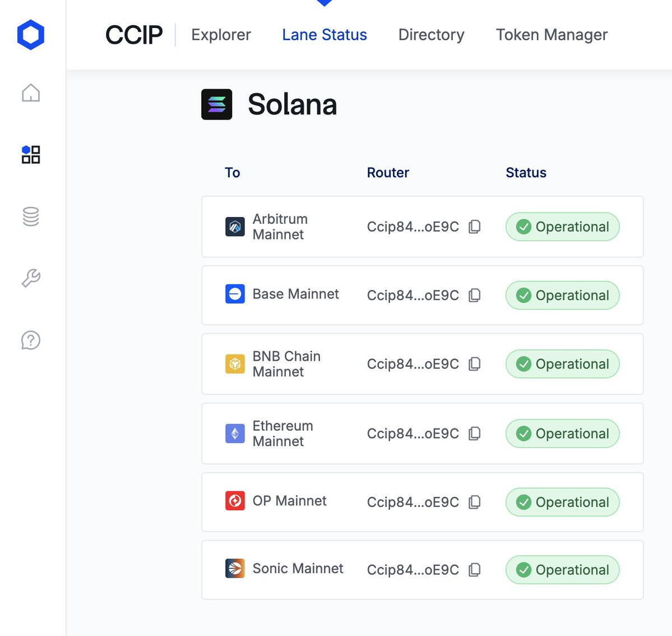Click the Ccip84...oE9C address in OP Mainnet row
Screen dimensions: 672x636
tap(413, 502)
